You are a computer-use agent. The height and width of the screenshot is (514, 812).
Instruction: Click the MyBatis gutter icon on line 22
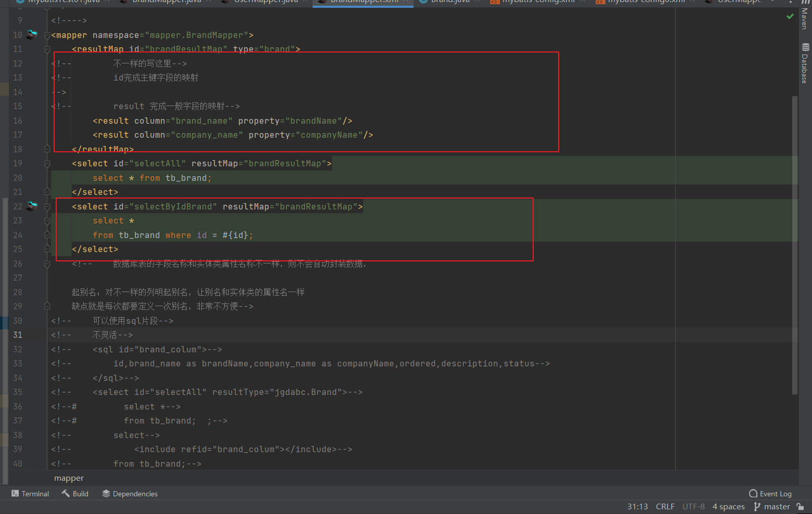[x=32, y=206]
